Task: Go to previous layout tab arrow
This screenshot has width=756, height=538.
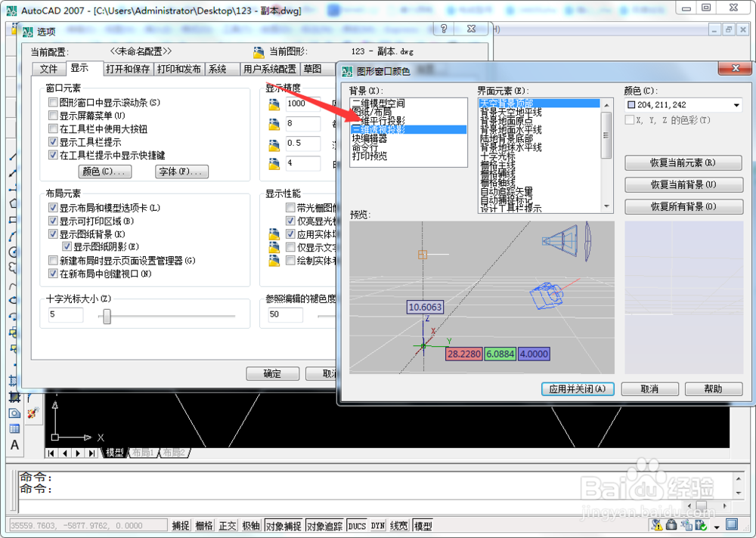Action: [x=64, y=453]
